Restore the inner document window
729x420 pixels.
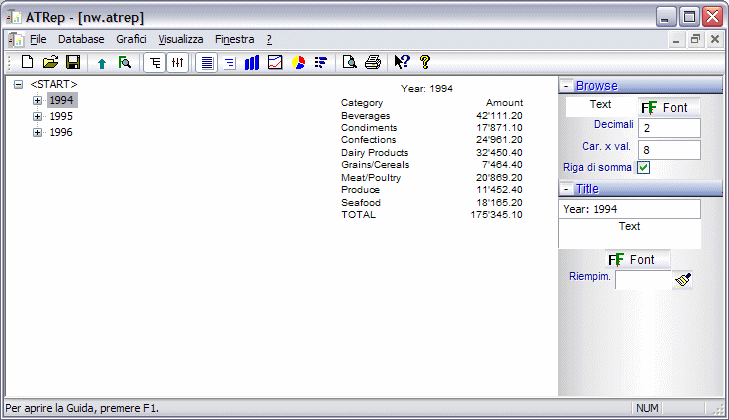tap(695, 40)
